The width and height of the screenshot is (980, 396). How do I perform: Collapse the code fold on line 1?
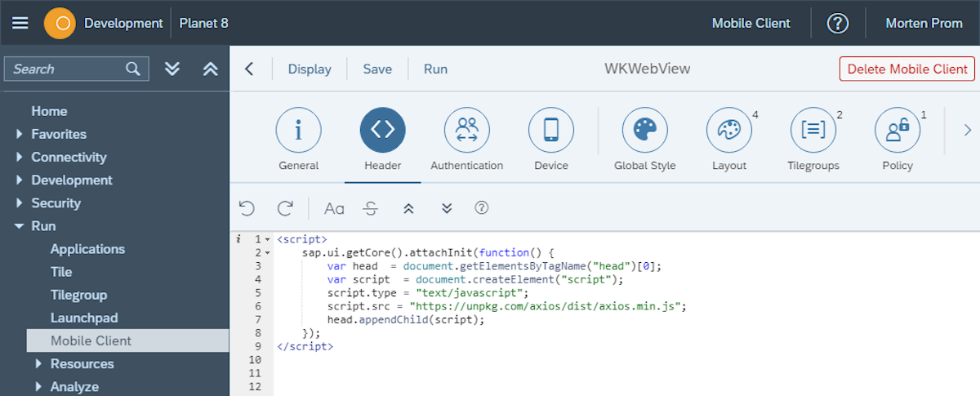pyautogui.click(x=268, y=240)
